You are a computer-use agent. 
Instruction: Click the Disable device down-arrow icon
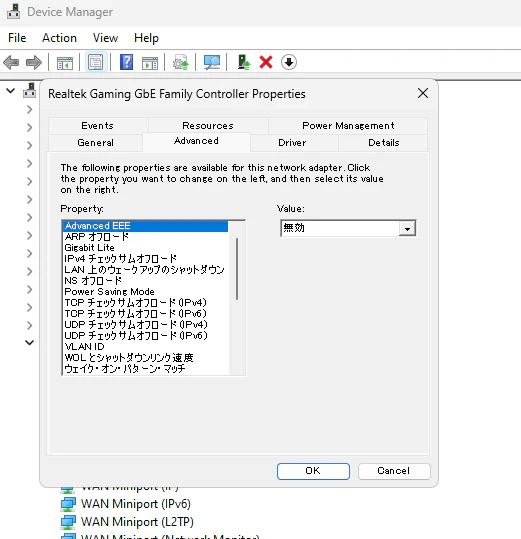click(x=289, y=63)
